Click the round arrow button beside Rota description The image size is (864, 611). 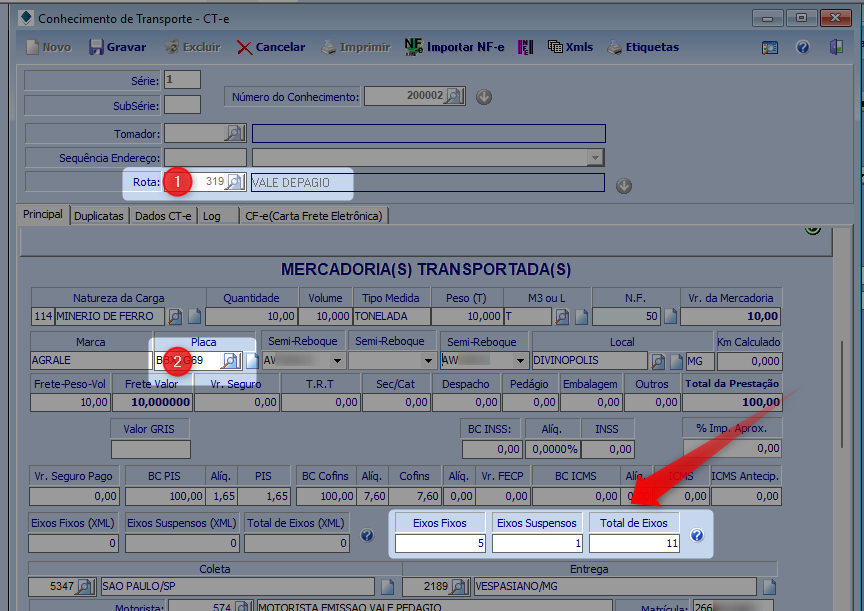coord(624,185)
